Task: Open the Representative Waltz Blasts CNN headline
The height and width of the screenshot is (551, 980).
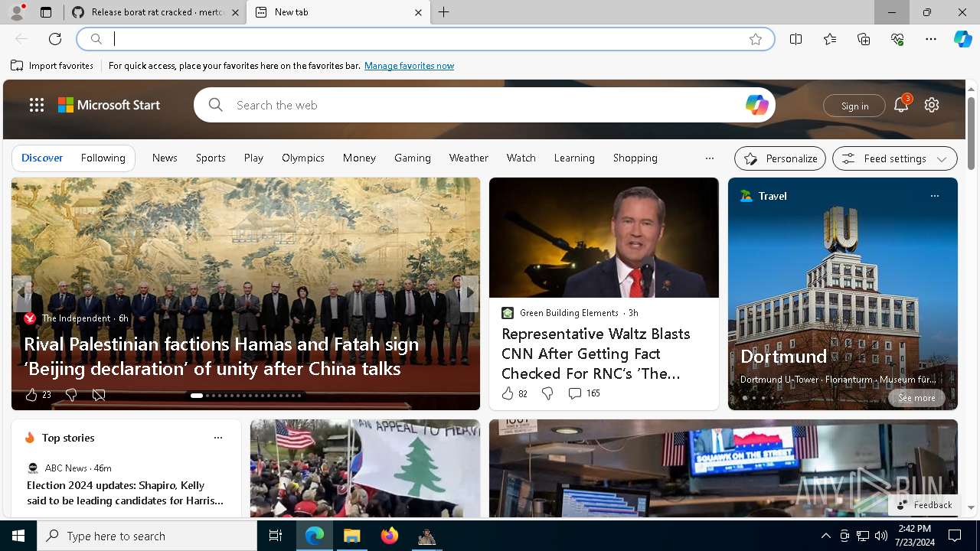Action: [x=596, y=354]
